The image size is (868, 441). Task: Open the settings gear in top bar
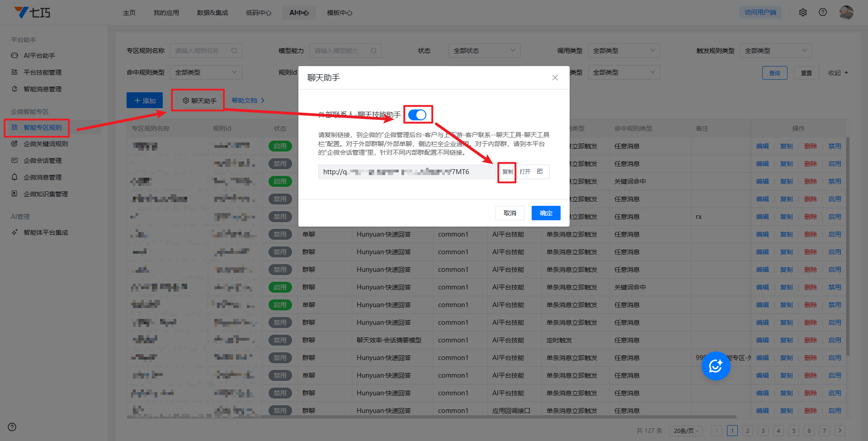tap(803, 12)
